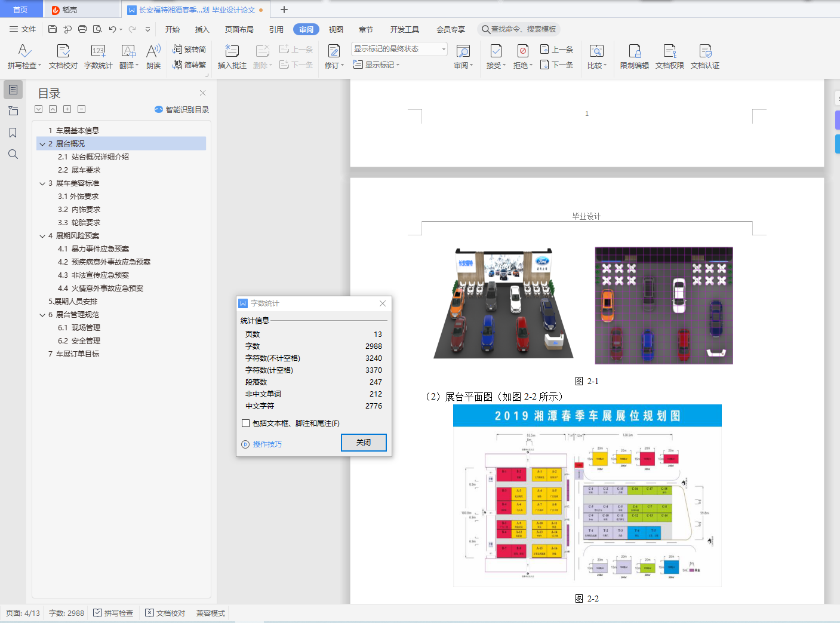Switch to the 页面布局 ribbon tab
Screen dimensions: 840x623
239,29
